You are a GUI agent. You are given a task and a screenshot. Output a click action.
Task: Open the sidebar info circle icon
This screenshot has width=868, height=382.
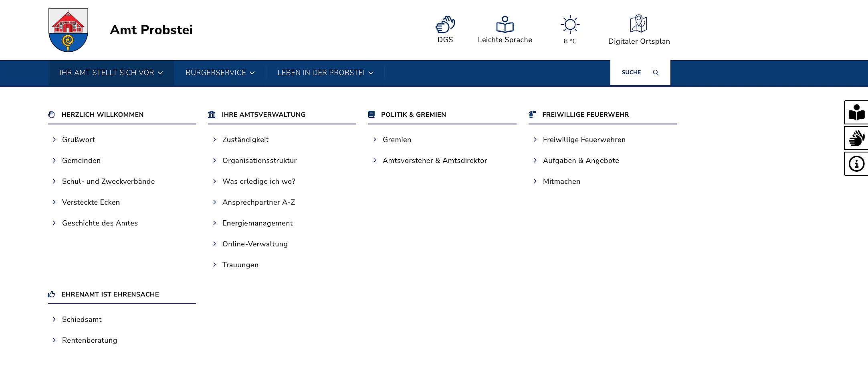point(856,164)
